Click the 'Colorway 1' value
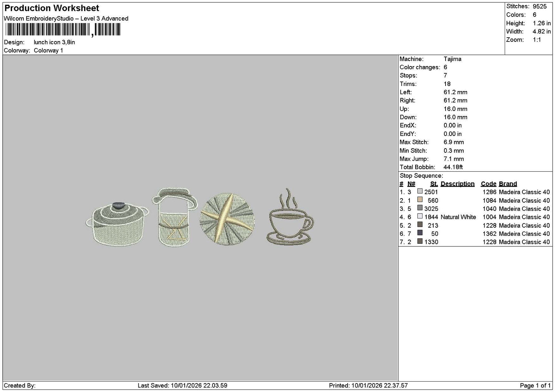Screen dimensions: 555x392 [48, 50]
